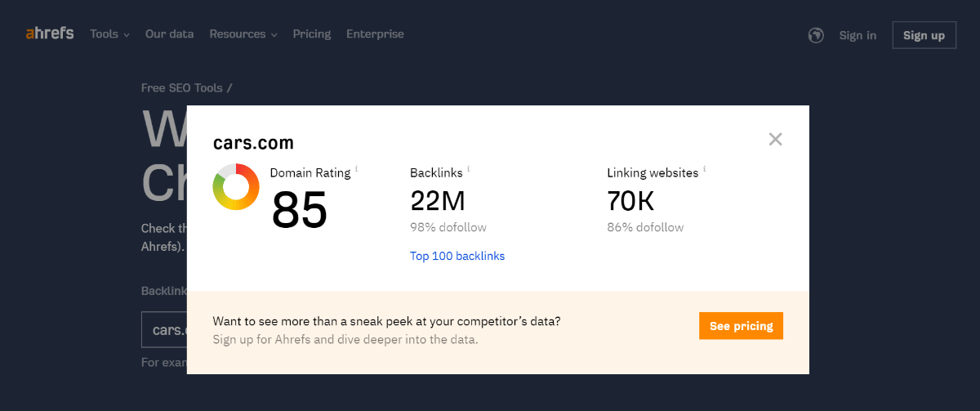Click the cars.com dialog heading
Image resolution: width=980 pixels, height=411 pixels.
tap(253, 143)
